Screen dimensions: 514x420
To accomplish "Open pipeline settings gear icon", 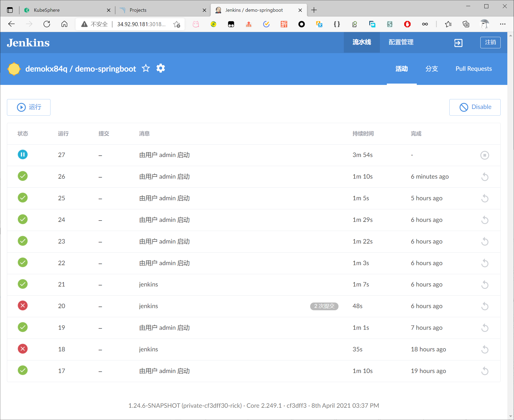I will (161, 68).
